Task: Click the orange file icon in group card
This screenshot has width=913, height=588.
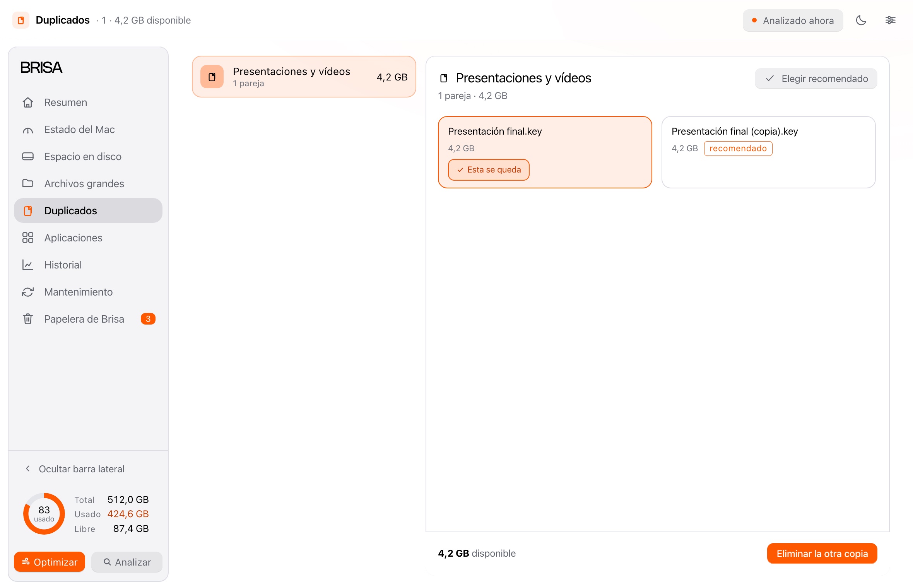Action: pyautogui.click(x=212, y=77)
